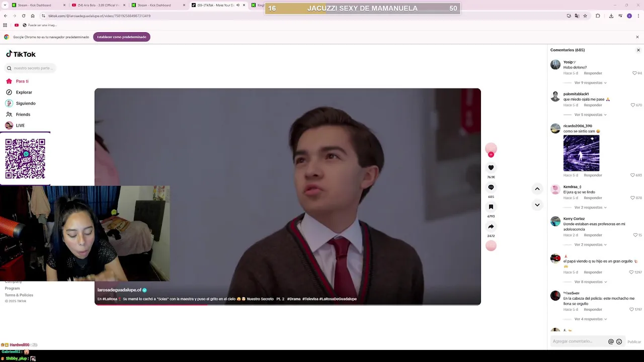Image resolution: width=644 pixels, height=362 pixels.
Task: Like Kerry Cortez's comment
Action: click(634, 235)
